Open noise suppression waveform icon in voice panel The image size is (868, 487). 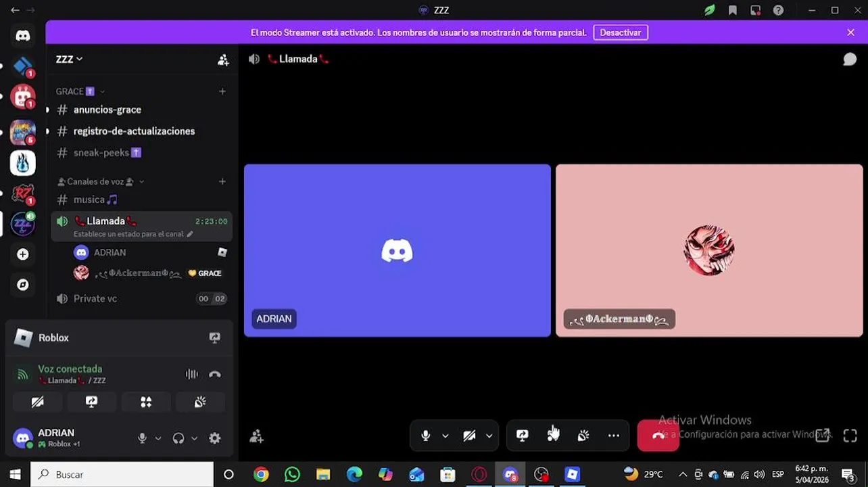pyautogui.click(x=192, y=374)
